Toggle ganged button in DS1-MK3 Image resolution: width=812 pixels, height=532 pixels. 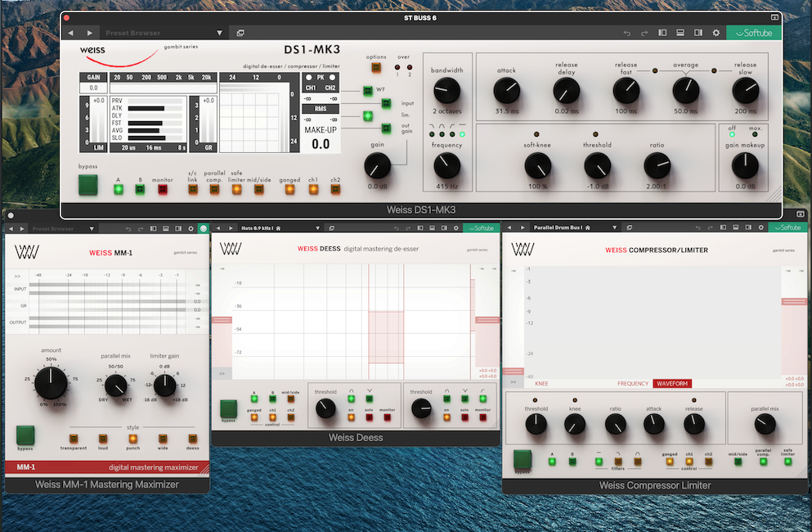click(x=289, y=189)
